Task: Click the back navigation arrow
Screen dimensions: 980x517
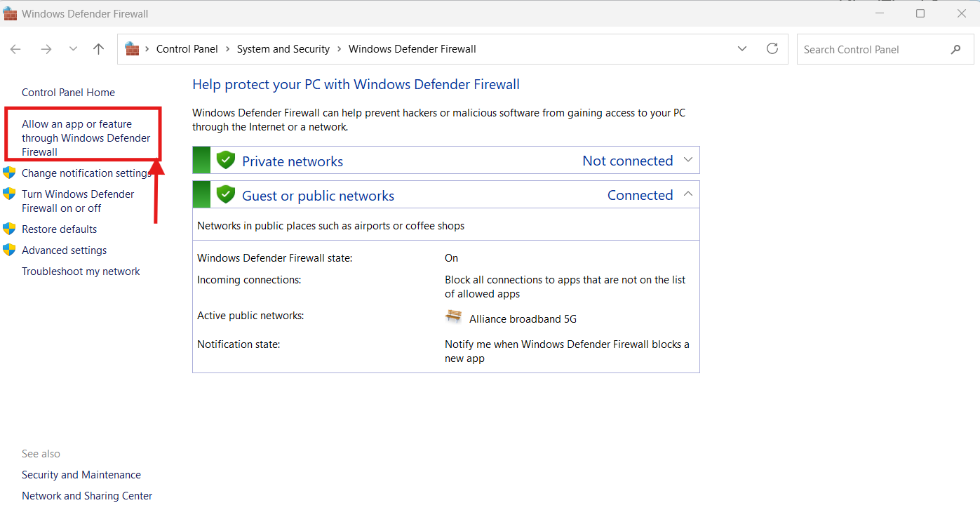Action: [x=15, y=49]
